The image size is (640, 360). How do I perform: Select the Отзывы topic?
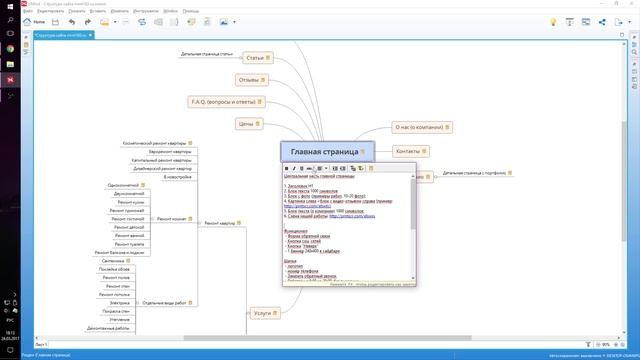tap(252, 80)
